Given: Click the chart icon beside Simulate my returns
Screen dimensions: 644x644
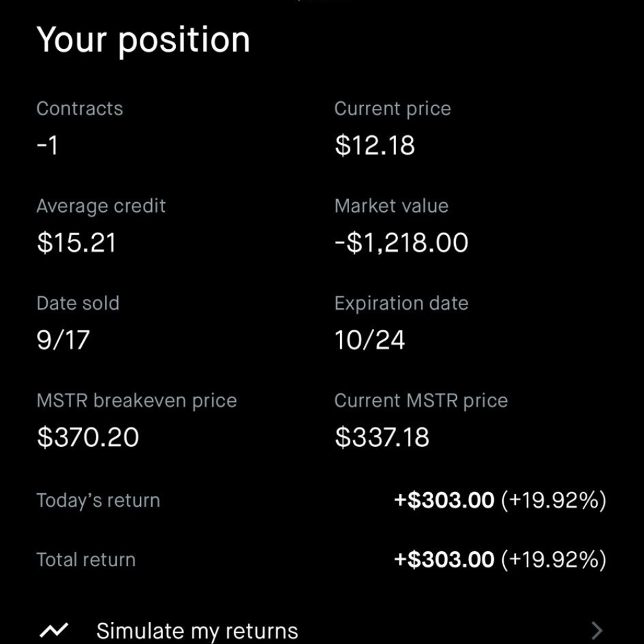Looking at the screenshot, I should 53,630.
